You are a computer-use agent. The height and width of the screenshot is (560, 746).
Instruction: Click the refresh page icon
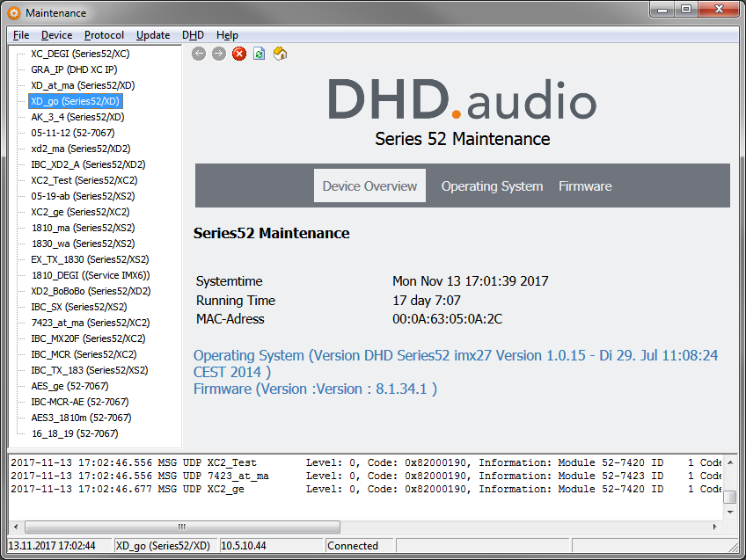260,54
